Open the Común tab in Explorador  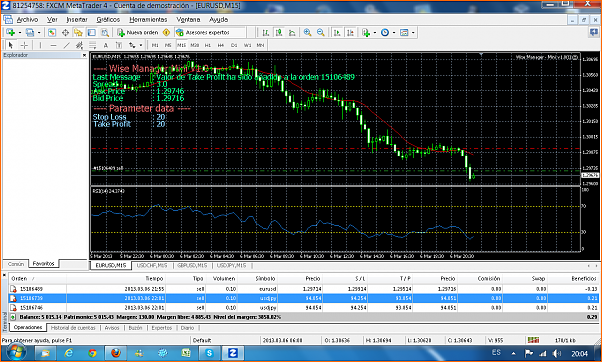tap(16, 264)
